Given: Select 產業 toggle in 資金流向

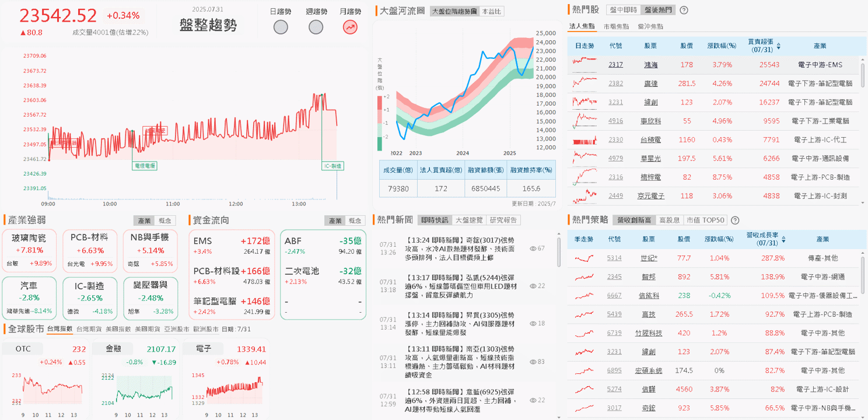Looking at the screenshot, I should coord(335,220).
